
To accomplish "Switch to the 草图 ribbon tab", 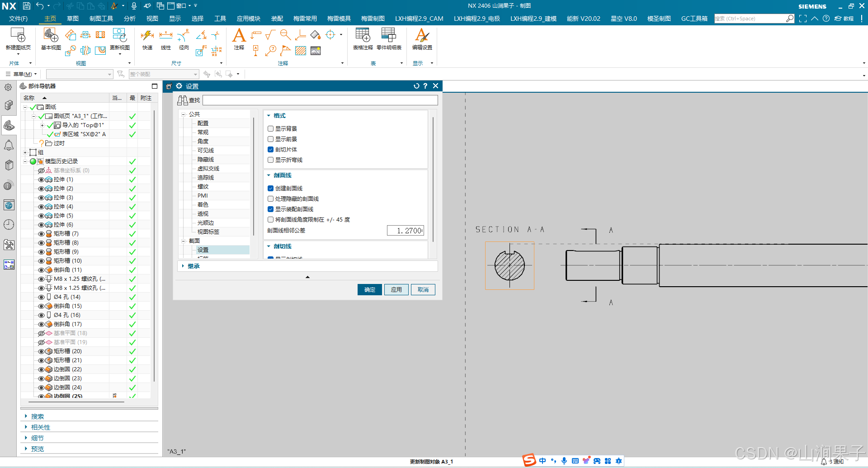I will click(x=73, y=19).
